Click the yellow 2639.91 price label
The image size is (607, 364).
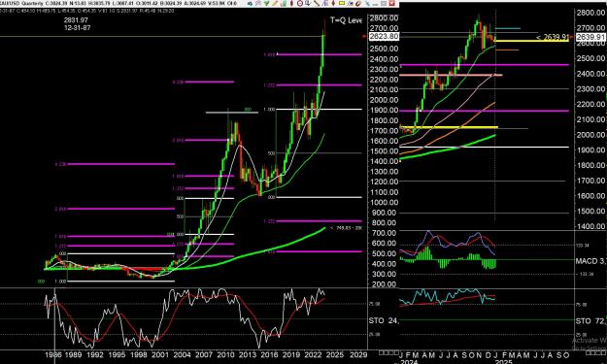553,37
